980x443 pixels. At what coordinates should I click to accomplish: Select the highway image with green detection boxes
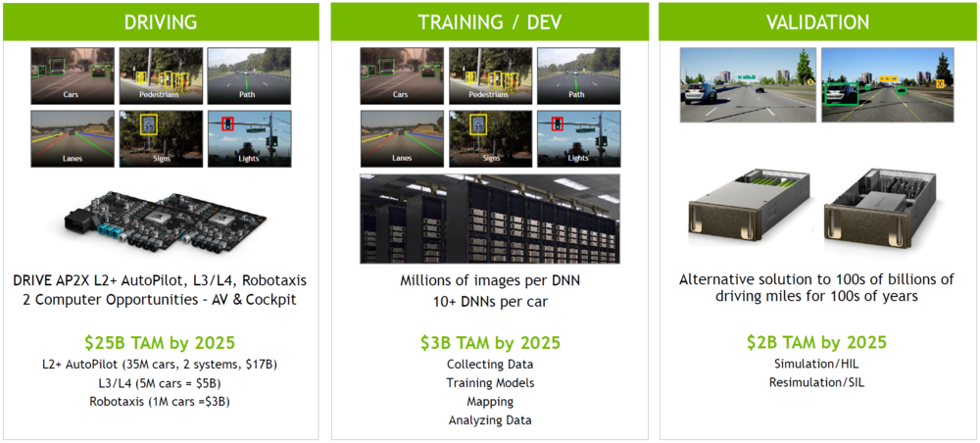tap(888, 85)
